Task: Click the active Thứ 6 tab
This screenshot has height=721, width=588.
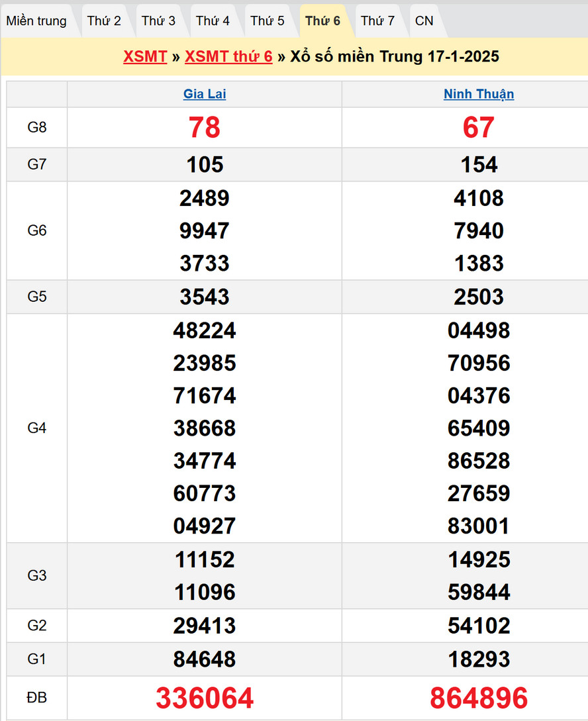Action: click(x=322, y=21)
